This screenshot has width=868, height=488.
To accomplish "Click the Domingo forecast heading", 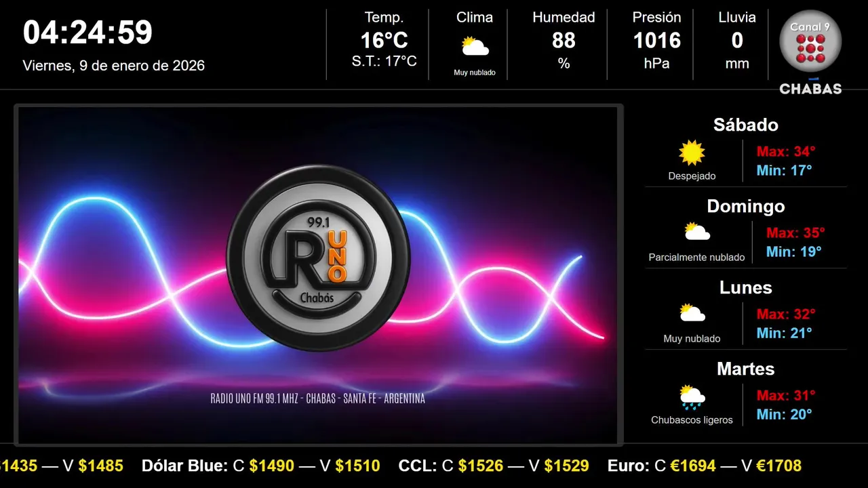I will click(746, 206).
